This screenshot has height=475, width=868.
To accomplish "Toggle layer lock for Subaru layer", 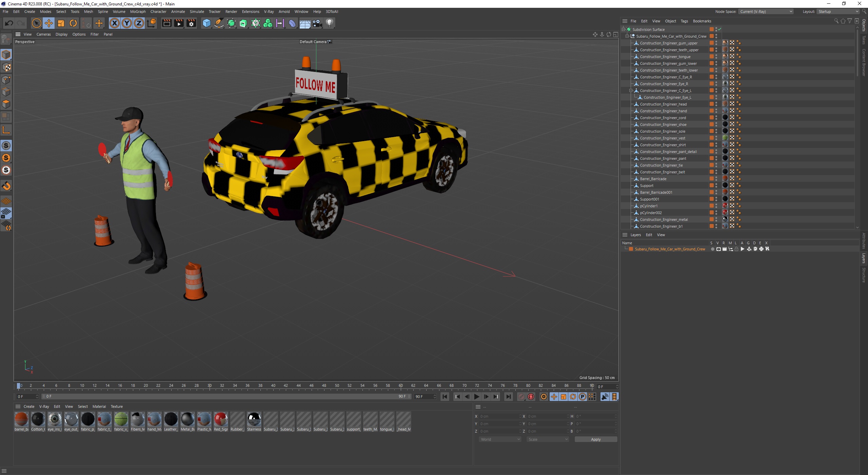I will tap(736, 249).
